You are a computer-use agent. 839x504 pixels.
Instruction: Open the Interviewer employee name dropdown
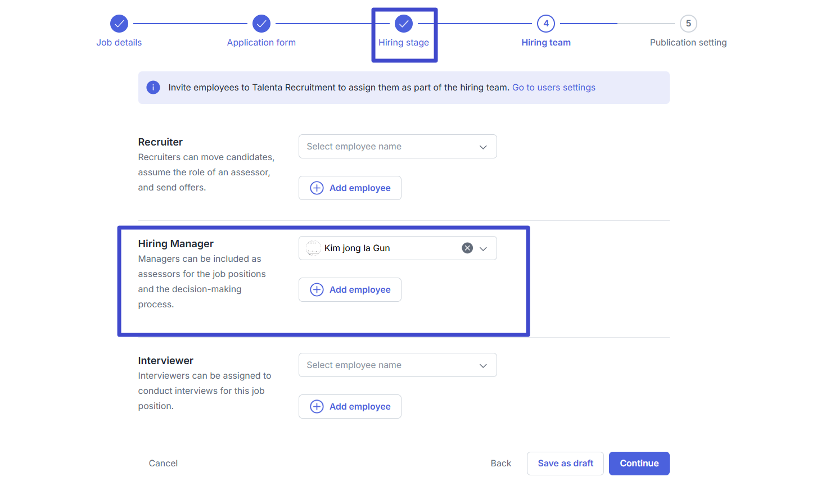397,365
